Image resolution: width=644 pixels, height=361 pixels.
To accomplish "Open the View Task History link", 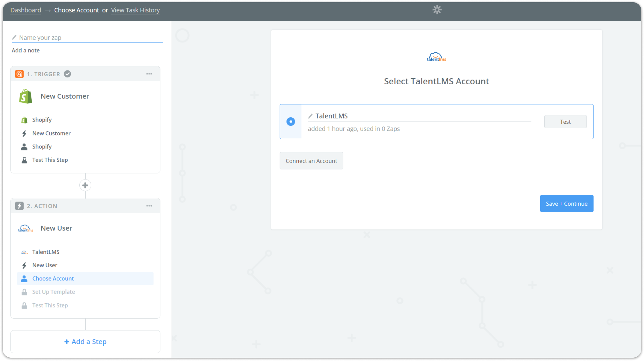I will pos(135,10).
